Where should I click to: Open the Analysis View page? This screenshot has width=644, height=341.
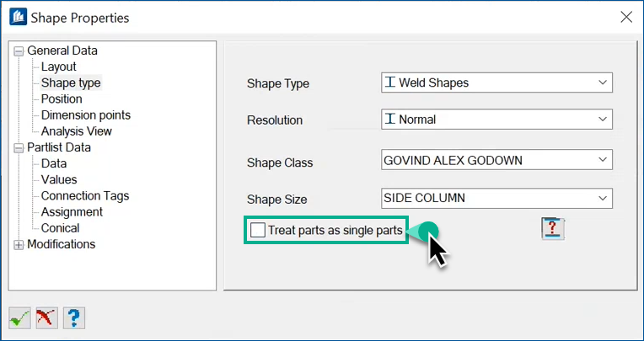pyautogui.click(x=76, y=131)
